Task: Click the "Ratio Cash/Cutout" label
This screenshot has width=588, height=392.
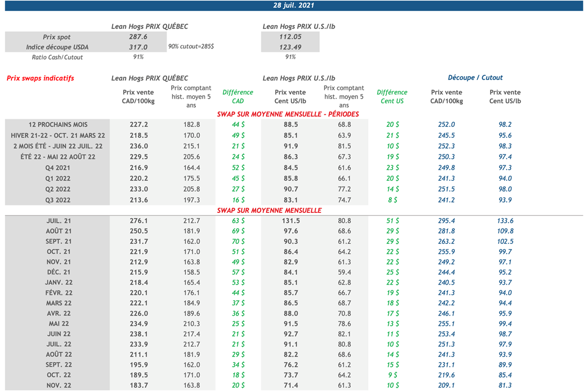Action: click(x=57, y=57)
